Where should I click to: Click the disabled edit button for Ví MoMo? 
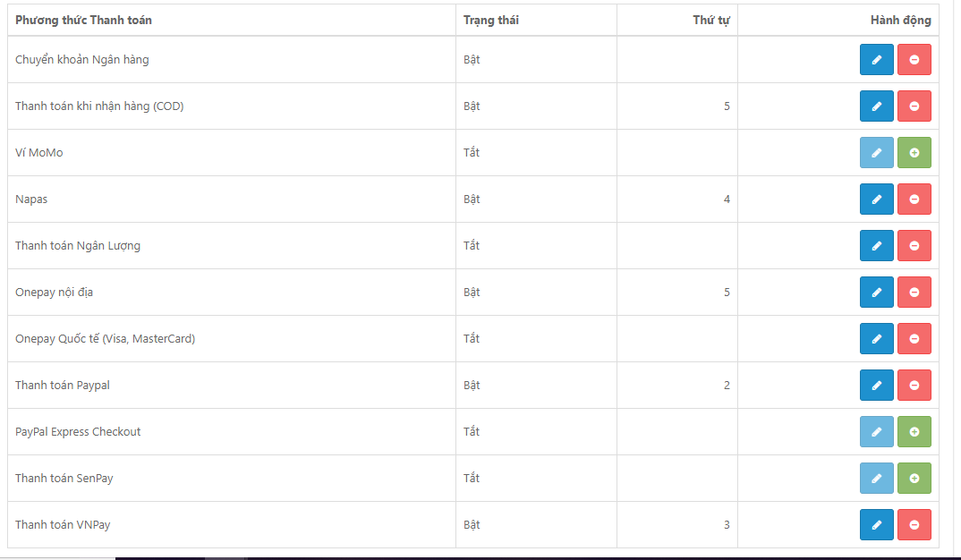(876, 153)
